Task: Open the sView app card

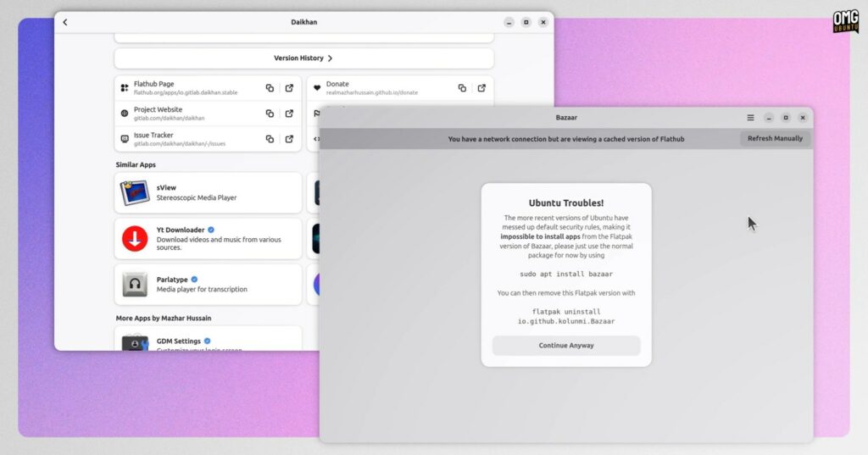Action: tap(209, 192)
